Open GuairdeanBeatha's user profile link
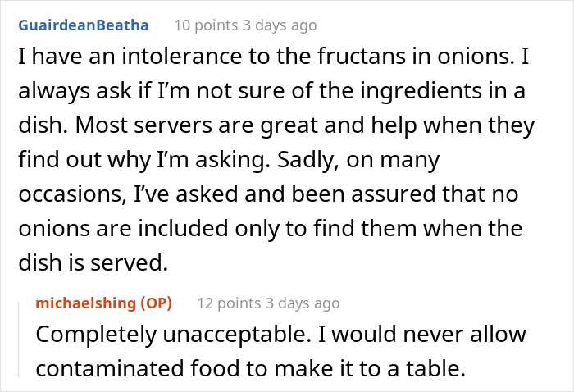 84,25
